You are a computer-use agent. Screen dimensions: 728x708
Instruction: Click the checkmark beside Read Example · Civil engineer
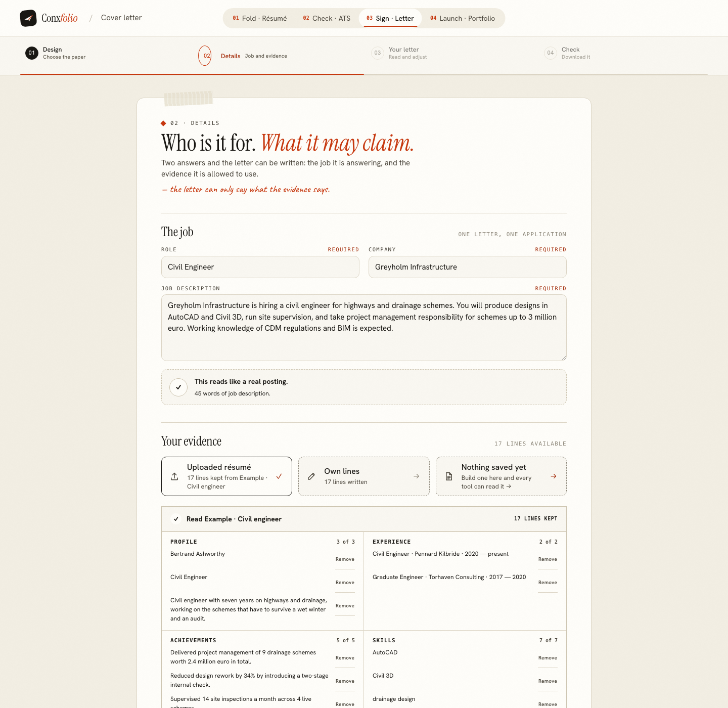click(176, 519)
